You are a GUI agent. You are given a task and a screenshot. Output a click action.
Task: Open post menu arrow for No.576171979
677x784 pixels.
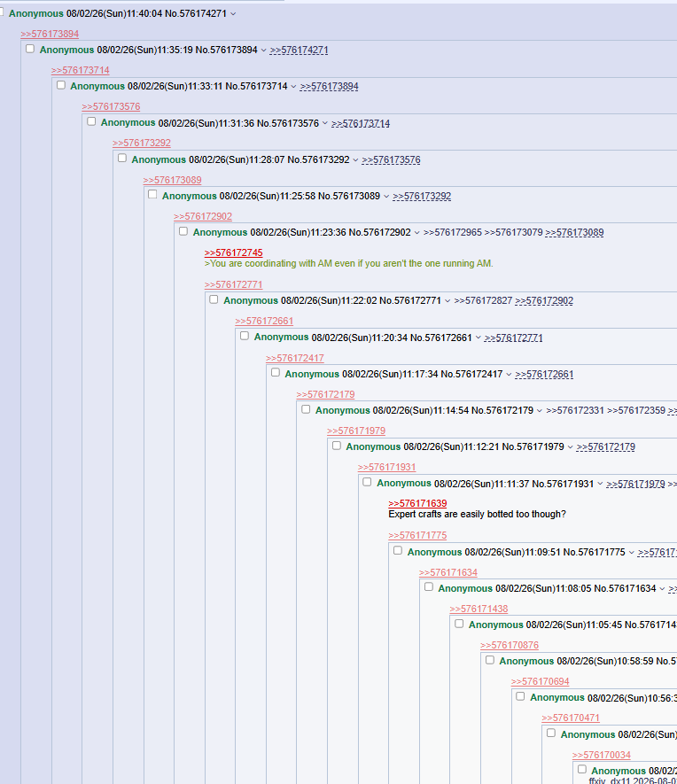coord(570,447)
